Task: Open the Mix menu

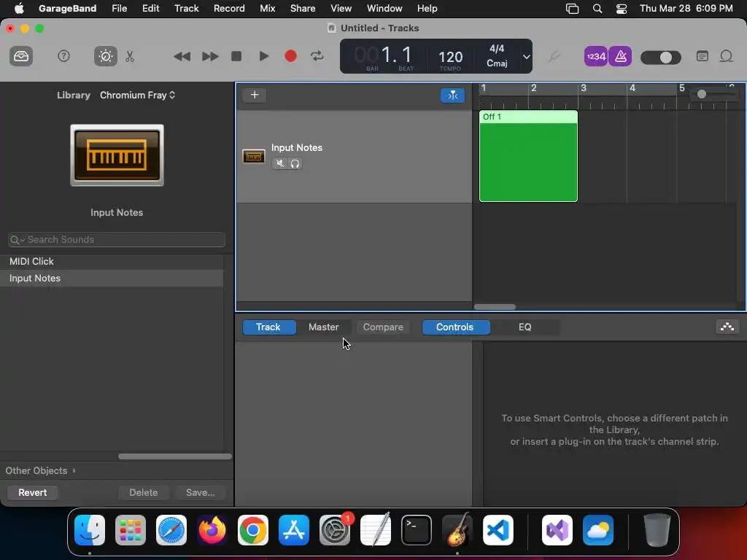Action: click(x=267, y=9)
